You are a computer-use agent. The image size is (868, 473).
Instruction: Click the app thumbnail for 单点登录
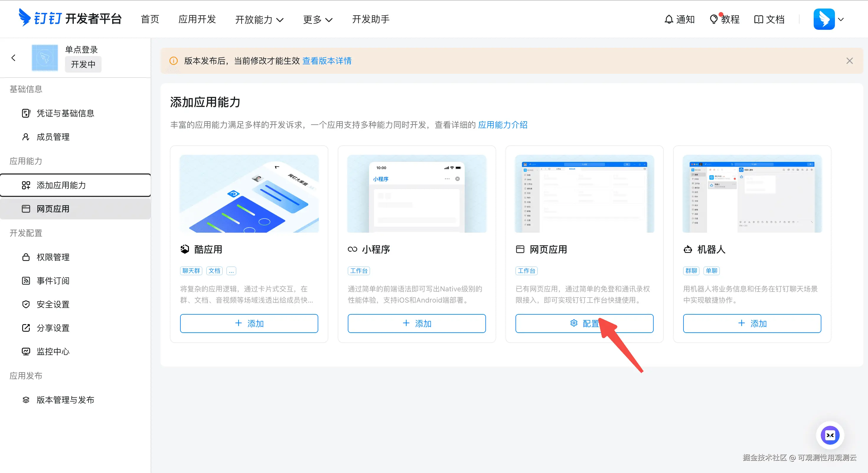point(45,58)
